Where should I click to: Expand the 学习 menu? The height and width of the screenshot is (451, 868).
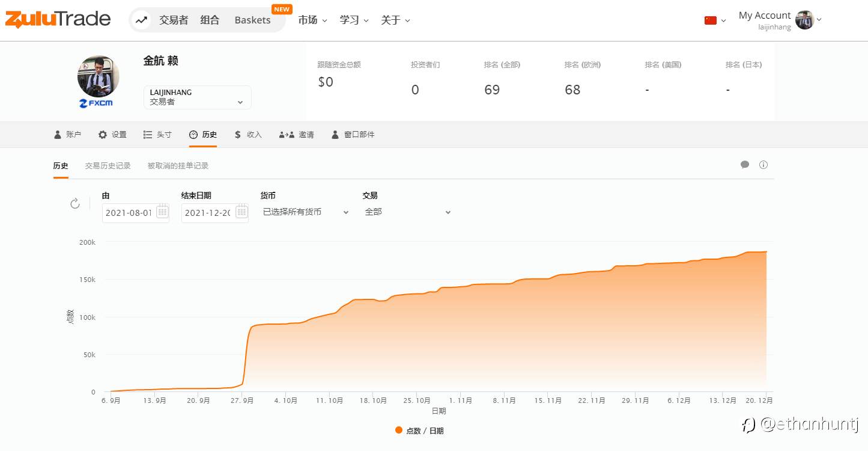pyautogui.click(x=354, y=20)
